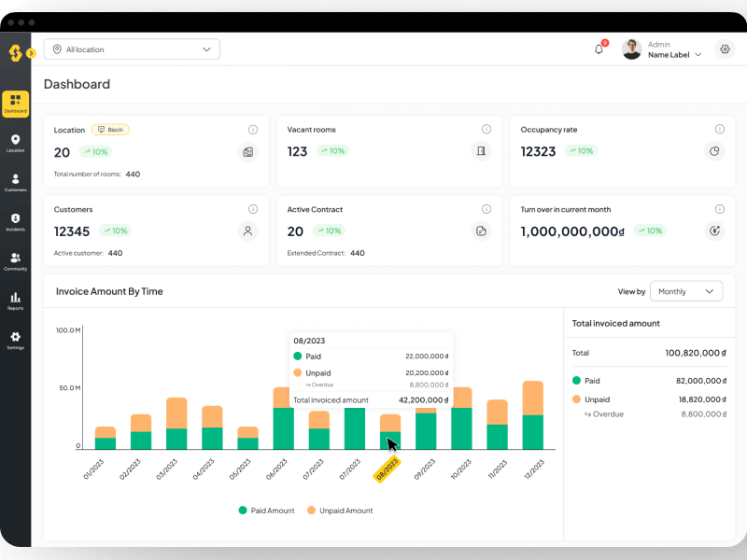The height and width of the screenshot is (560, 747).
Task: Click the money icon on Turn over card
Action: [714, 231]
